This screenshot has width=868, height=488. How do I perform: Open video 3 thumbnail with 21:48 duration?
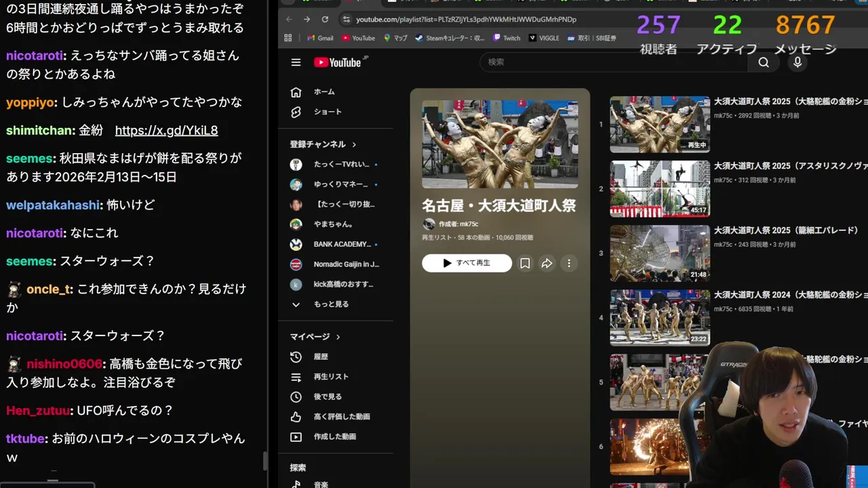(x=660, y=253)
